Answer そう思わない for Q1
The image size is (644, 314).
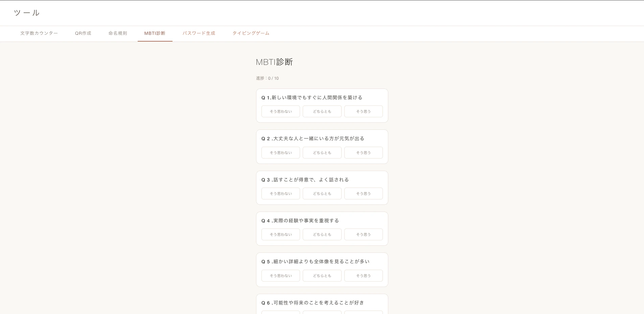point(281,112)
